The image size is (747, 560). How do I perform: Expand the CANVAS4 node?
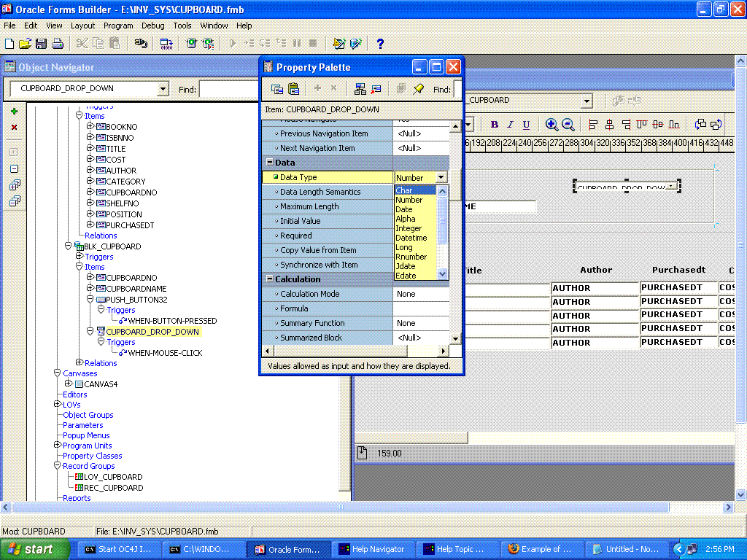(68, 384)
